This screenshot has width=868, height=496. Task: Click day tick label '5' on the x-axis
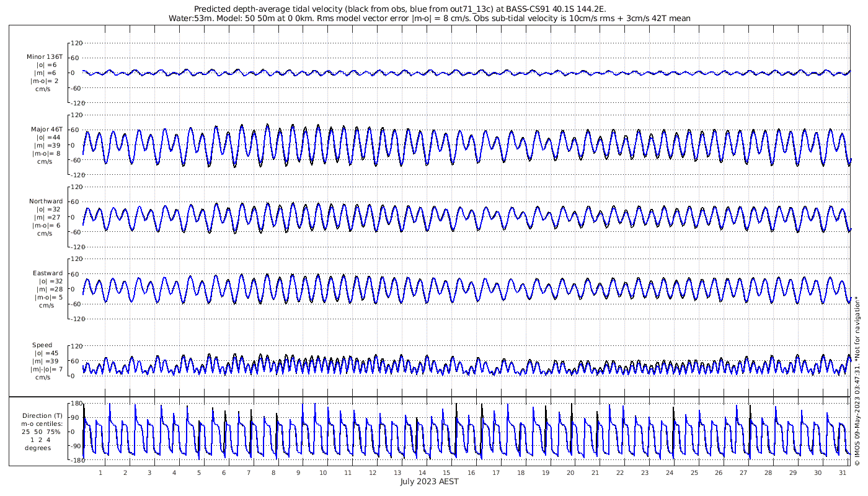199,472
